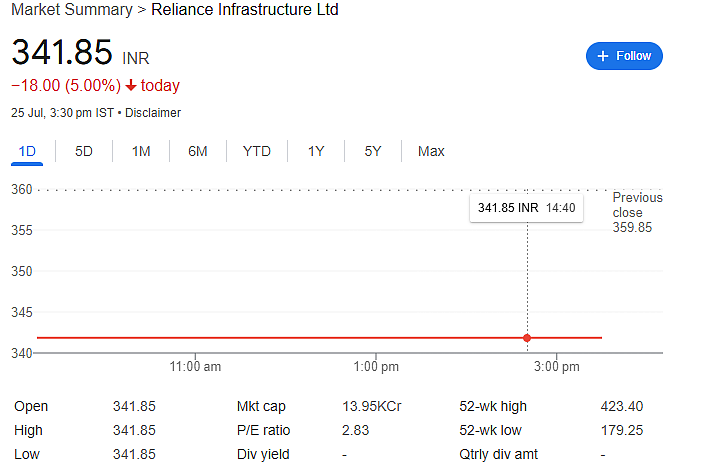Click the 2.83 P/E ratio value
This screenshot has height=475, width=714.
(x=356, y=430)
